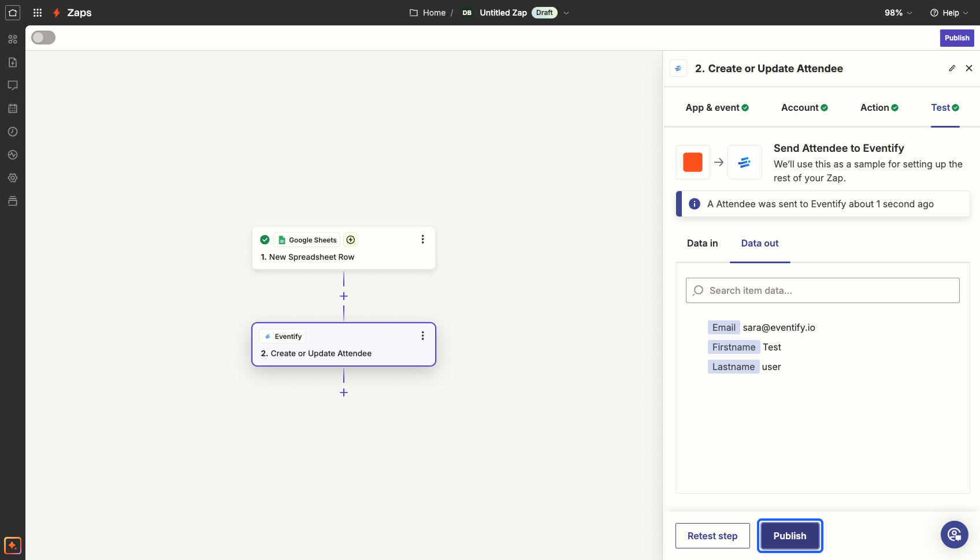Go to the Home breadcrumb link
Image resolution: width=980 pixels, height=560 pixels.
tap(435, 13)
